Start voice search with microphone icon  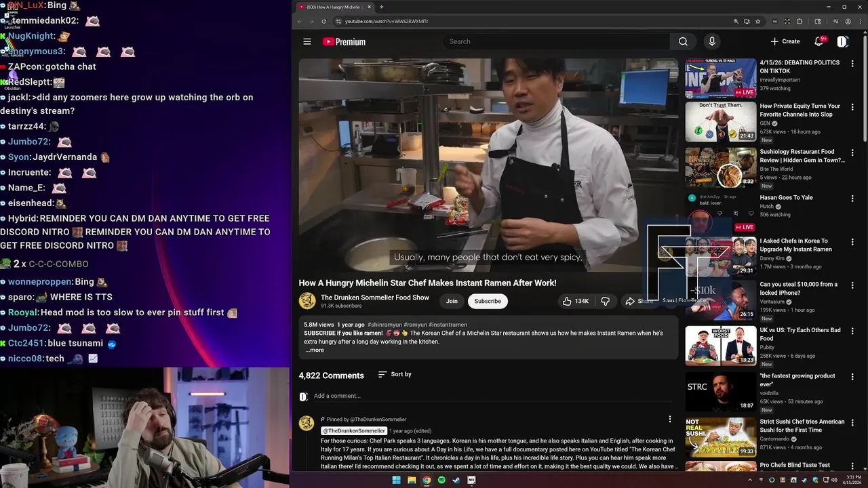coord(711,41)
